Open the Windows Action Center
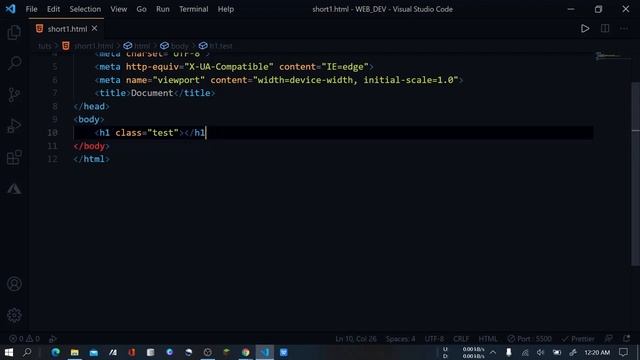640x360 pixels. pyautogui.click(x=623, y=352)
